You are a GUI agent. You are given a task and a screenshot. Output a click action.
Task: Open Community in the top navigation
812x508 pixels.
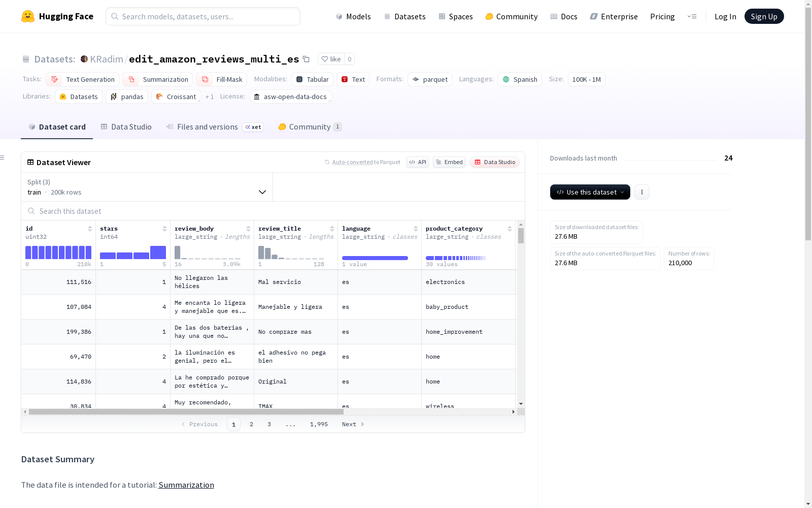[x=512, y=16]
